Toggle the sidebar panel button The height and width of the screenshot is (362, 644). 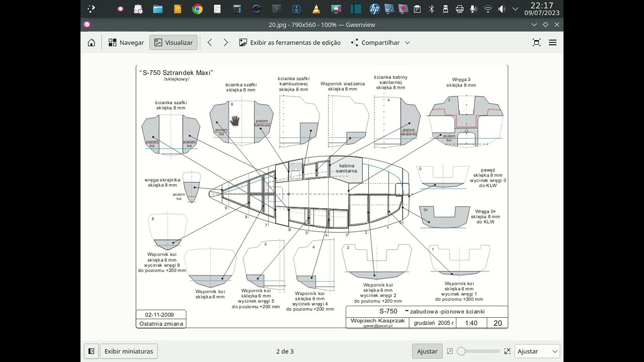(91, 351)
